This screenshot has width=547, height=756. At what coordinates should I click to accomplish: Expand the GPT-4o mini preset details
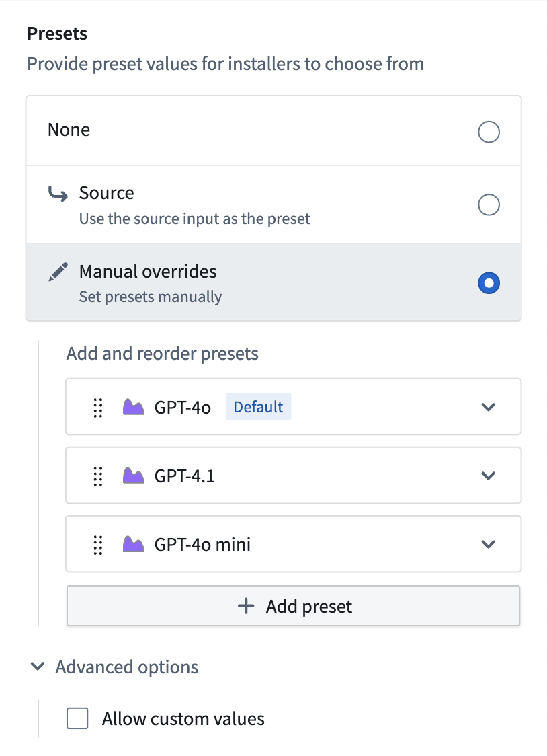pos(489,544)
